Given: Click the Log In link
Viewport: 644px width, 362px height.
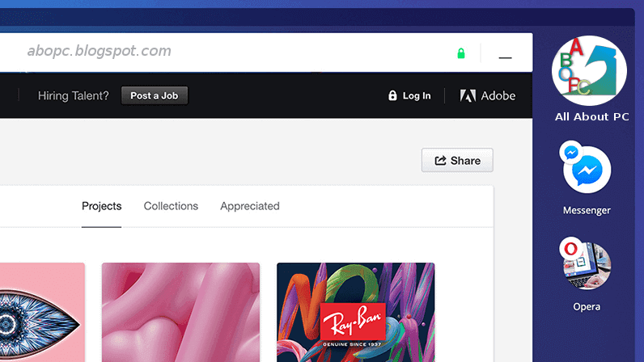Looking at the screenshot, I should pos(409,95).
